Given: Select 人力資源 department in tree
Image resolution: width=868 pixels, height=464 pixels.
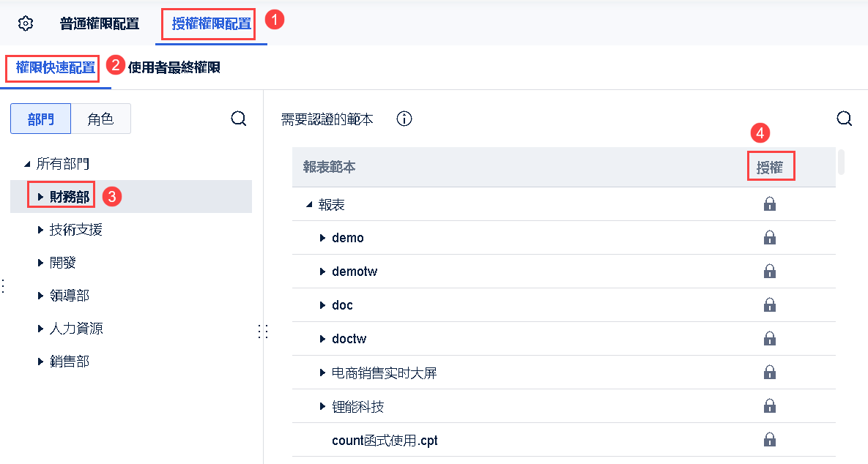Looking at the screenshot, I should [x=76, y=329].
